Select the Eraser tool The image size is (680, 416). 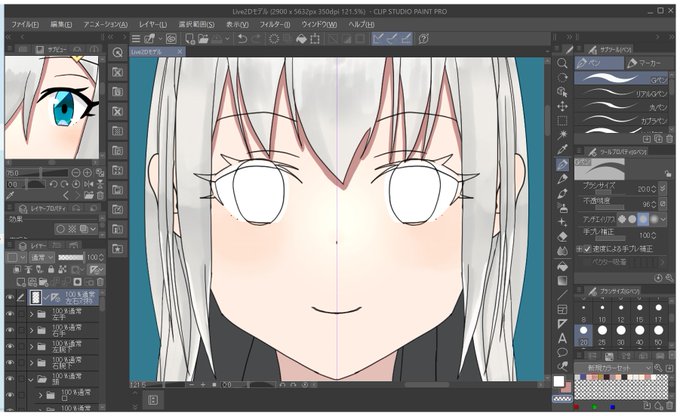coord(562,237)
